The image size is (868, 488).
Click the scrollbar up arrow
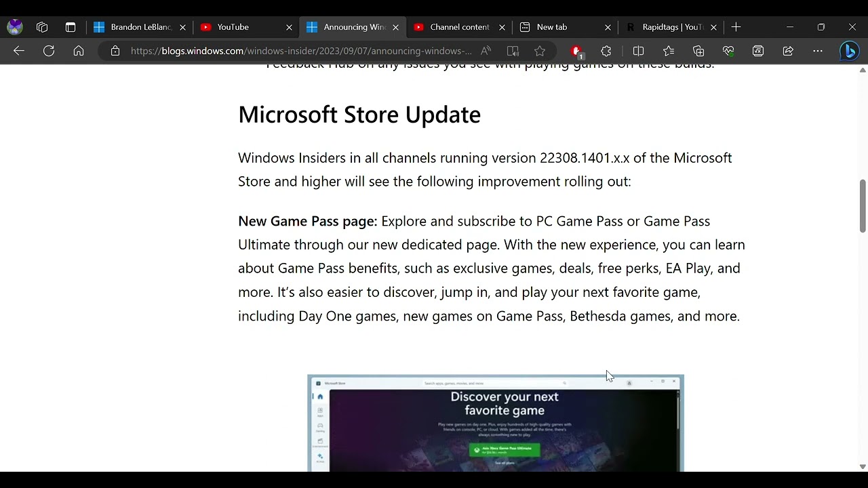pyautogui.click(x=863, y=70)
